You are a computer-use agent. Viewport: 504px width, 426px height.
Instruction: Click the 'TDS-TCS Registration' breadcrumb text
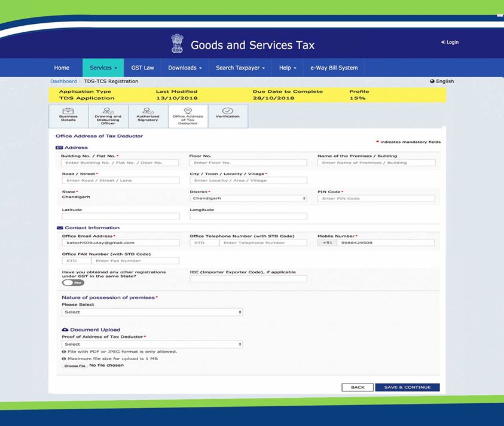tap(111, 81)
